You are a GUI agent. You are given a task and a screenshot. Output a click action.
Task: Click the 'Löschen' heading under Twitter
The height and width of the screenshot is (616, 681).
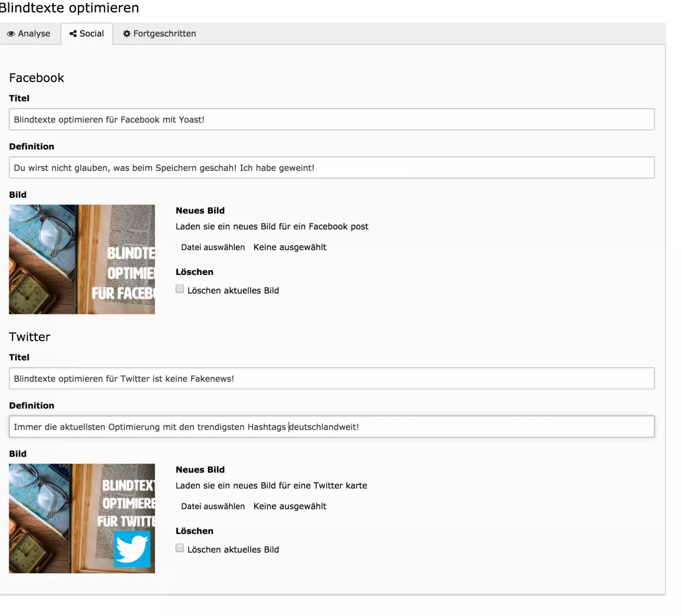(x=194, y=531)
